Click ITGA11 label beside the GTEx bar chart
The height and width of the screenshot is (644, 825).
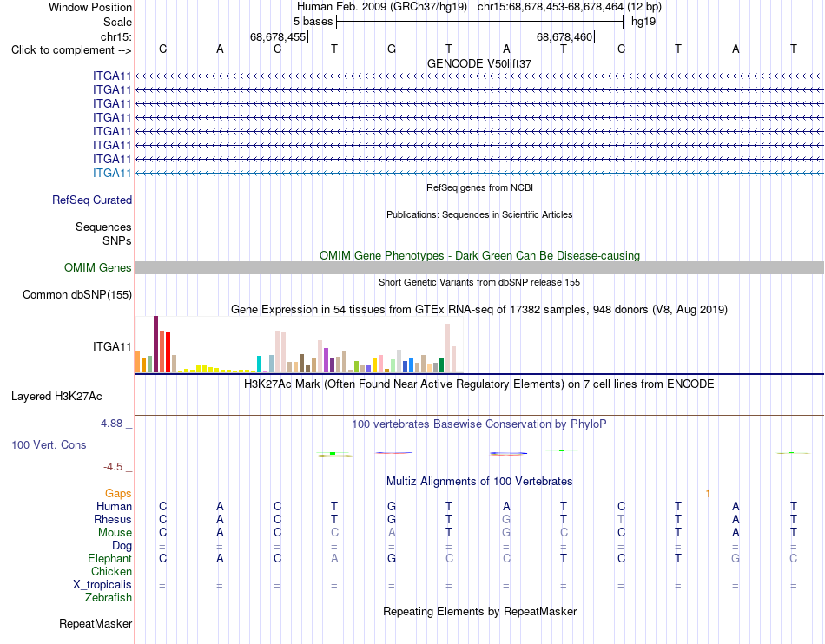[x=112, y=346]
